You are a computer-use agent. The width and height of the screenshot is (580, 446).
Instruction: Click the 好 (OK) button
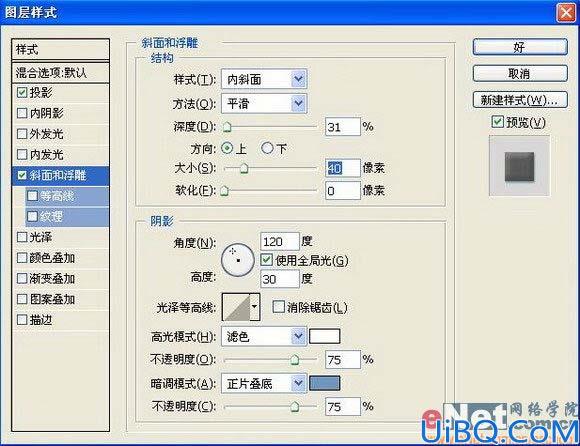tap(520, 47)
